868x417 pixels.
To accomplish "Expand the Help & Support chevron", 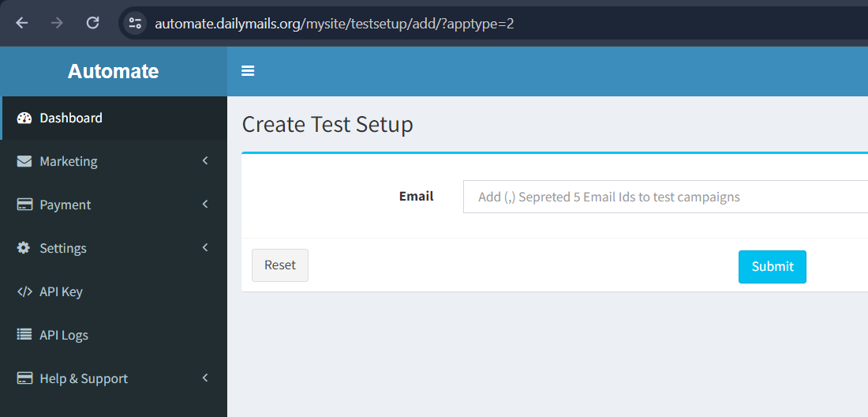I will pyautogui.click(x=205, y=378).
